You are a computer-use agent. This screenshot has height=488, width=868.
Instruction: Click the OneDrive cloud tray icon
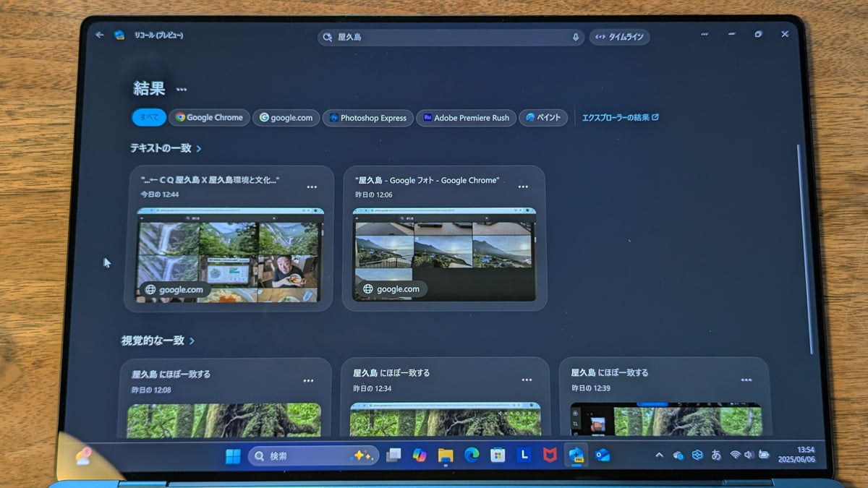(678, 455)
